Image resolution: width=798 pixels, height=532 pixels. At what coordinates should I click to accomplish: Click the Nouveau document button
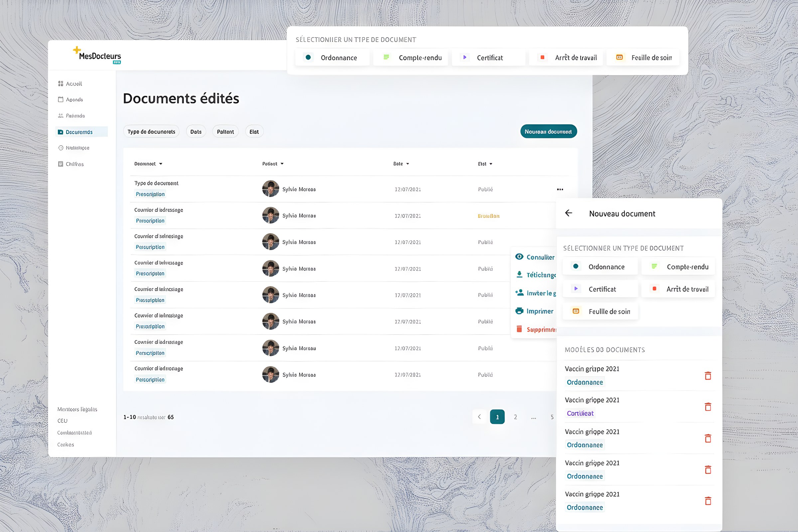click(x=548, y=131)
